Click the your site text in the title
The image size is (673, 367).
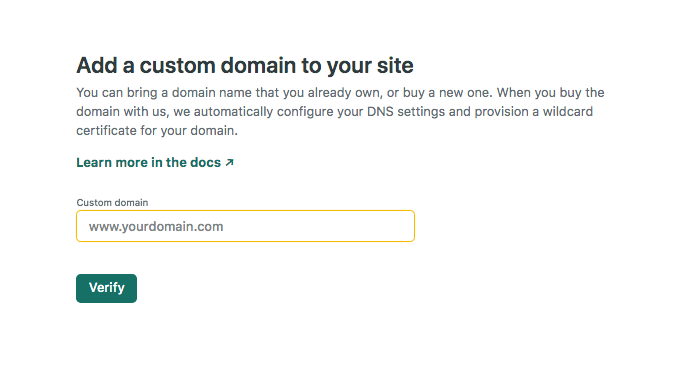tap(370, 66)
